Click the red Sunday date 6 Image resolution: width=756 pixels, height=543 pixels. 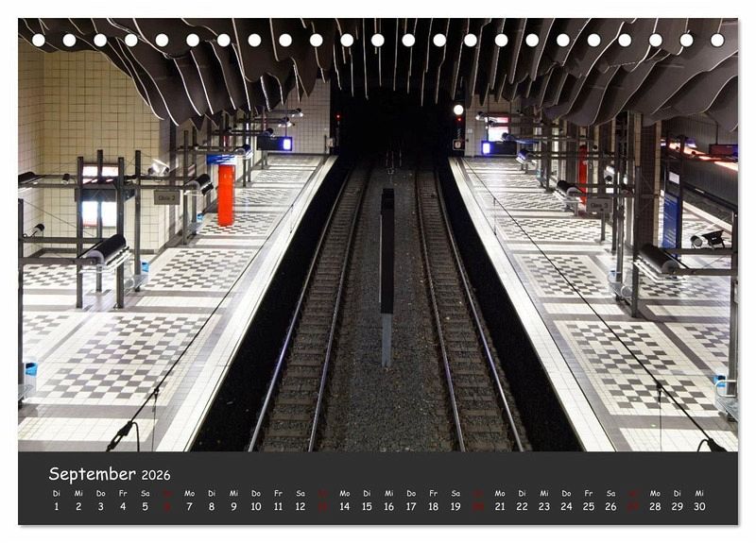(x=167, y=506)
